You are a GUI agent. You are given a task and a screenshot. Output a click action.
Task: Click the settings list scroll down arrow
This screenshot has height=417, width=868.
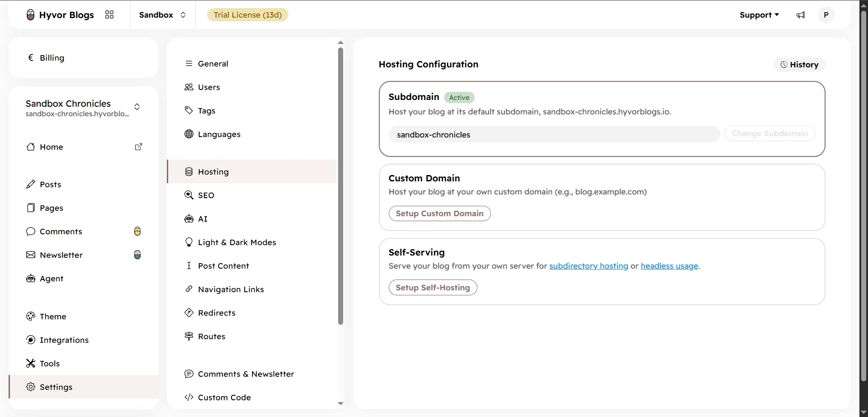340,403
